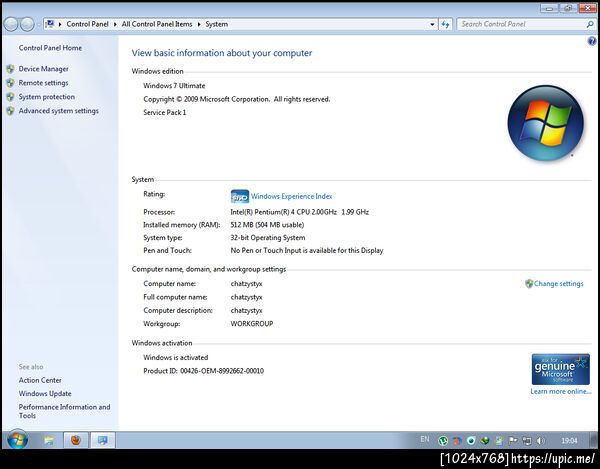The image size is (600, 469).
Task: Click the taskbar clock showing 19:04
Action: pos(569,441)
